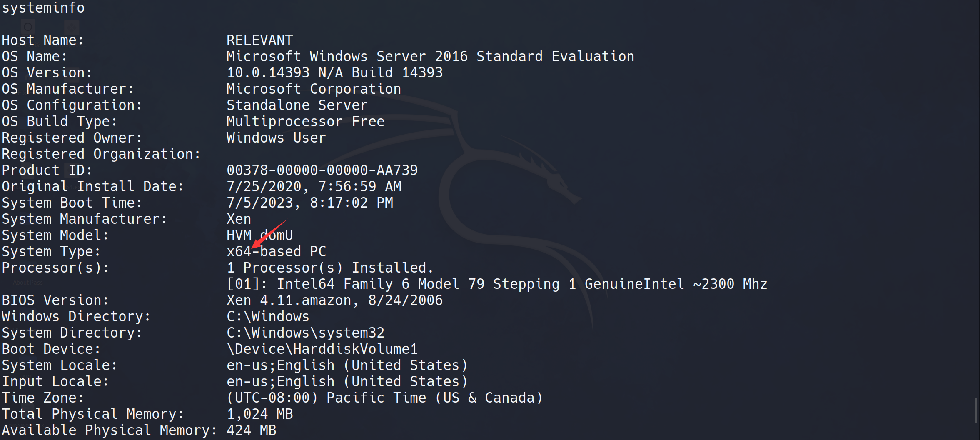This screenshot has width=980, height=440.
Task: Click the Windows Server 2016 OS name
Action: [430, 56]
